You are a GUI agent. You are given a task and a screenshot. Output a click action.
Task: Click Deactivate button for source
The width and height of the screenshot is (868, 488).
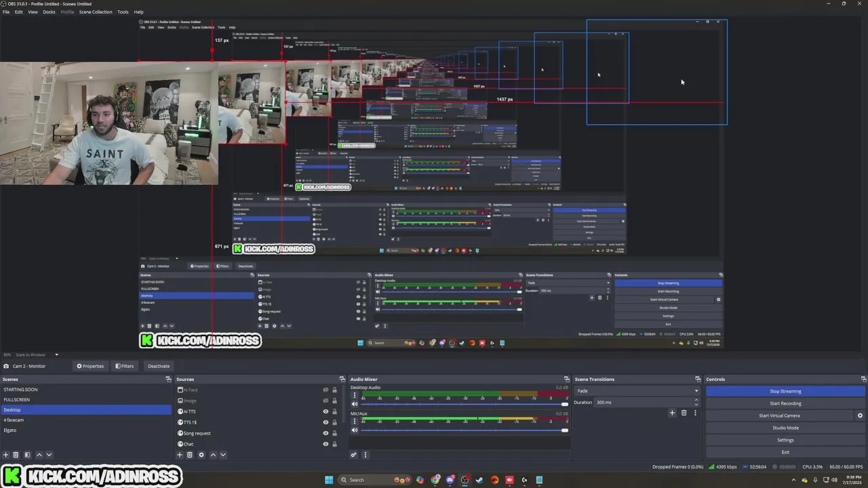tap(159, 366)
